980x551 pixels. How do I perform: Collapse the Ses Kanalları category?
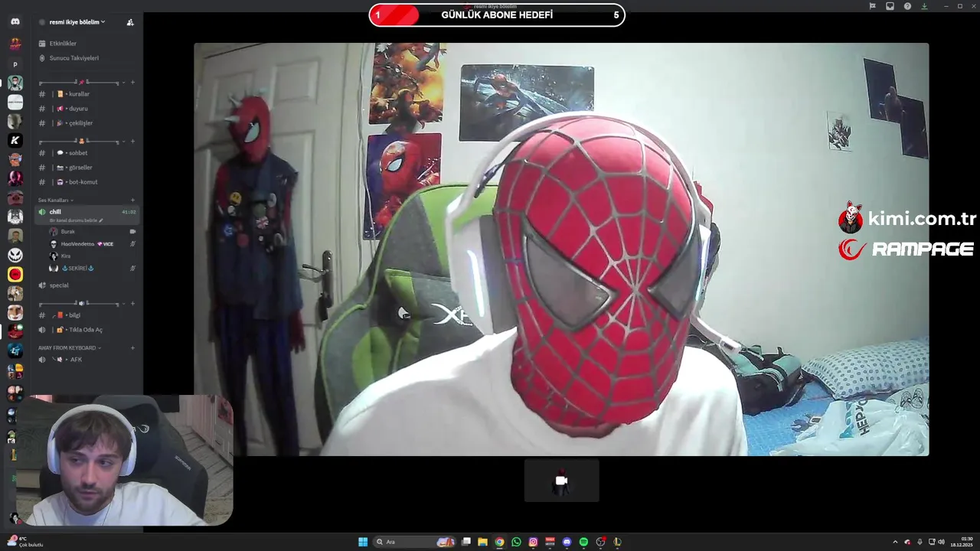pyautogui.click(x=56, y=200)
